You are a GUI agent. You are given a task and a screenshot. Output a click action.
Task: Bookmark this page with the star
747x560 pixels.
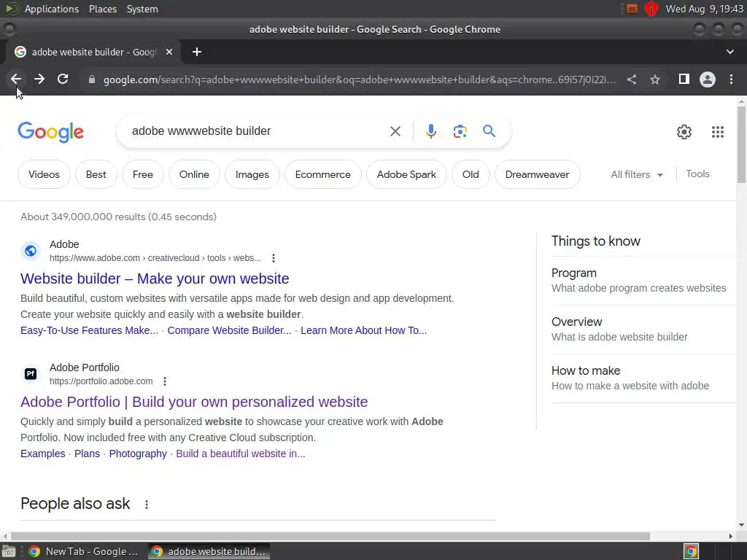pyautogui.click(x=656, y=79)
